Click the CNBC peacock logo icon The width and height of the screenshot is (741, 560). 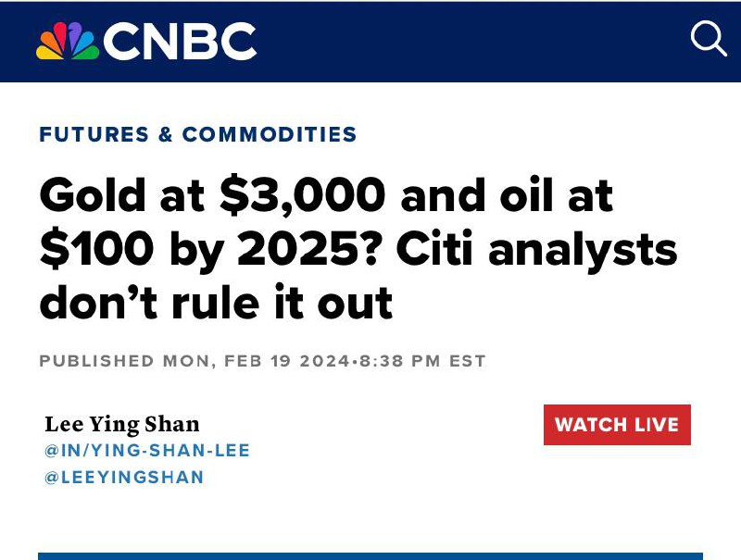click(68, 41)
